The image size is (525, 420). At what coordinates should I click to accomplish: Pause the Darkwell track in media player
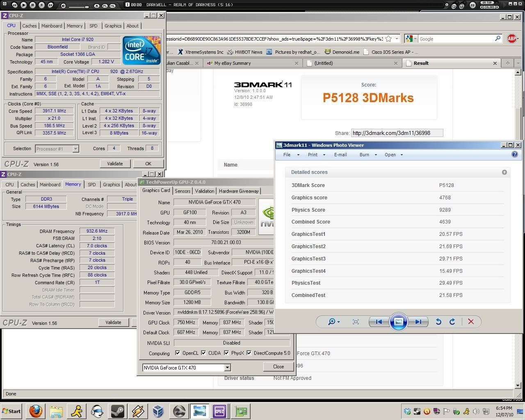pyautogui.click(x=32, y=5)
